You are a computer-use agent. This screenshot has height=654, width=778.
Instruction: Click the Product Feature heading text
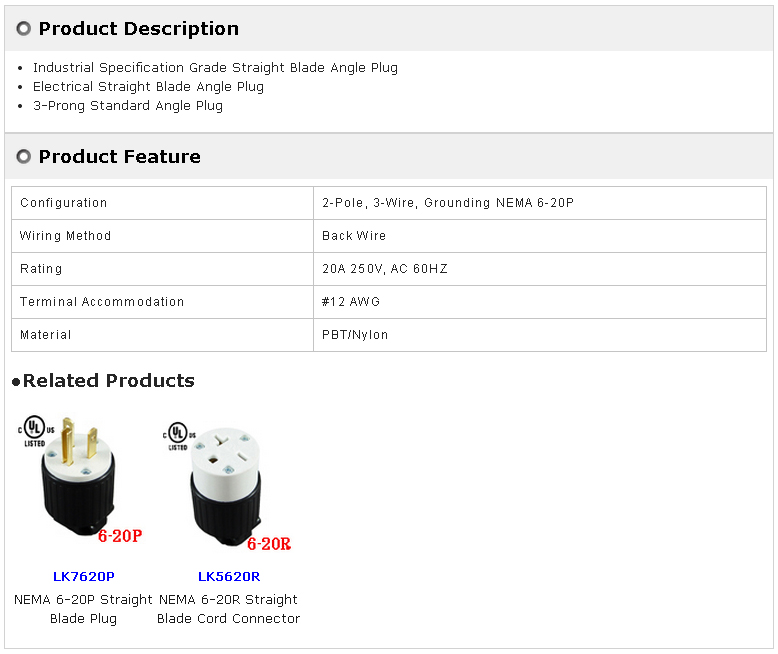[120, 157]
